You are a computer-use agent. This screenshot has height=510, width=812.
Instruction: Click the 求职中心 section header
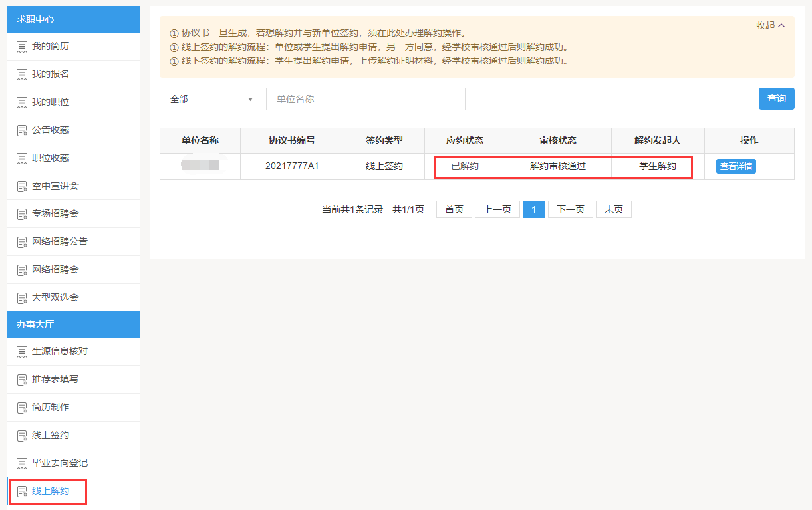coord(73,19)
